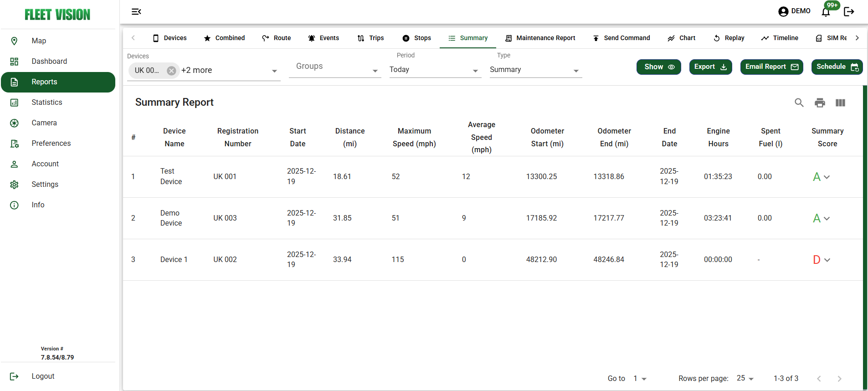Open the Rows per page dropdown
This screenshot has width=868, height=391.
tap(745, 379)
